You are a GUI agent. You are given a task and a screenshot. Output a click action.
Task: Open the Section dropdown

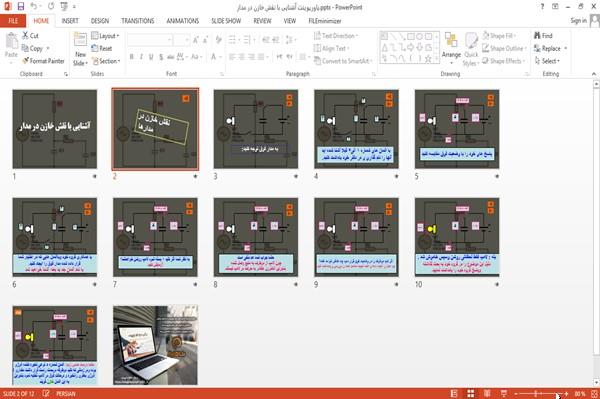[x=106, y=61]
